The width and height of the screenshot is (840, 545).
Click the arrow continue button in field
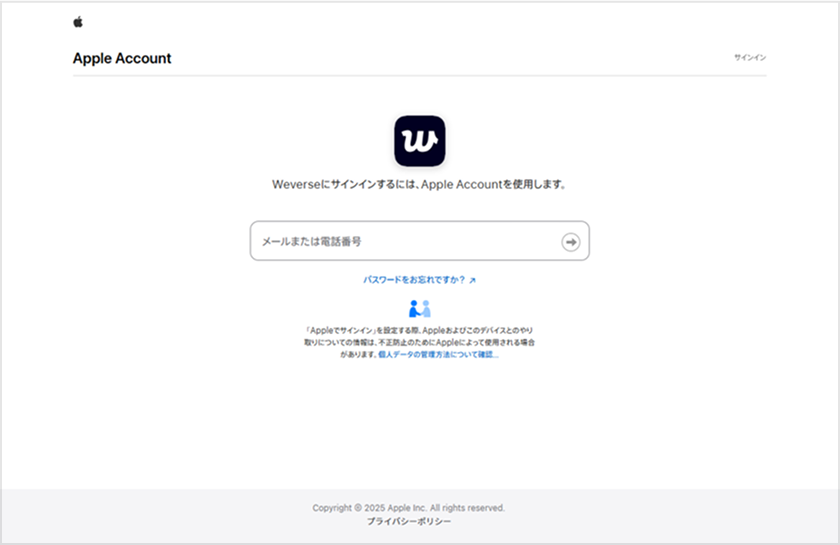[571, 242]
